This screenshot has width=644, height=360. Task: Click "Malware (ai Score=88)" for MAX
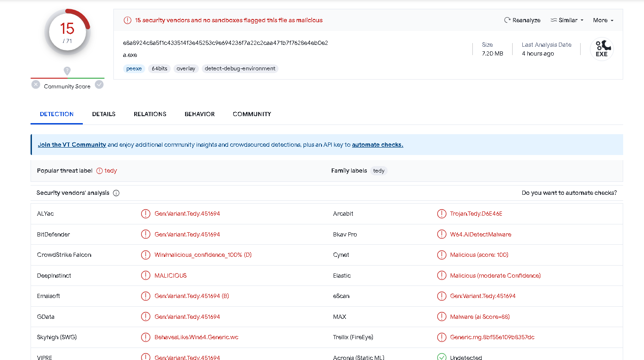pyautogui.click(x=480, y=317)
